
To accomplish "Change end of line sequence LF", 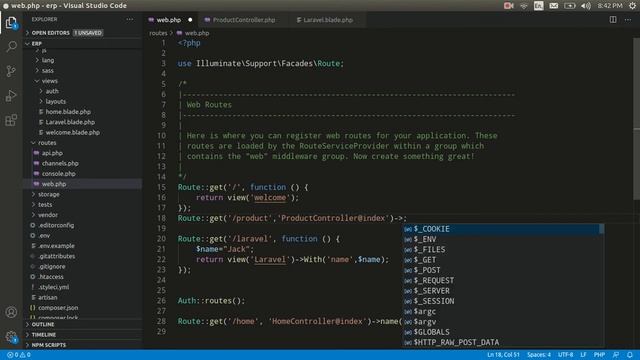I will [x=583, y=355].
